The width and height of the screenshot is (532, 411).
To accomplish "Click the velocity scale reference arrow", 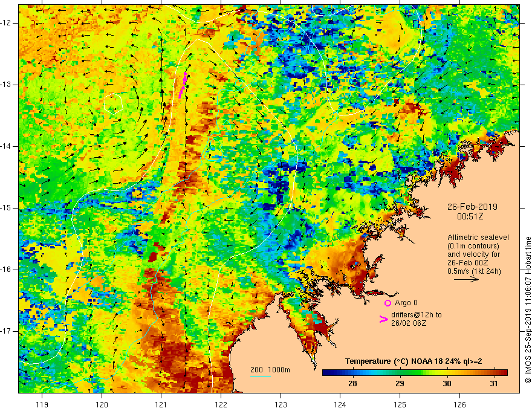I will [x=466, y=279].
